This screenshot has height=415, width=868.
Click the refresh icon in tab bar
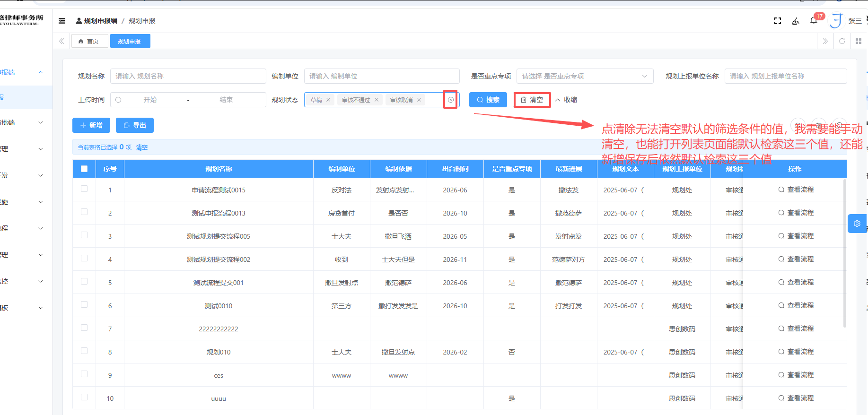point(842,41)
